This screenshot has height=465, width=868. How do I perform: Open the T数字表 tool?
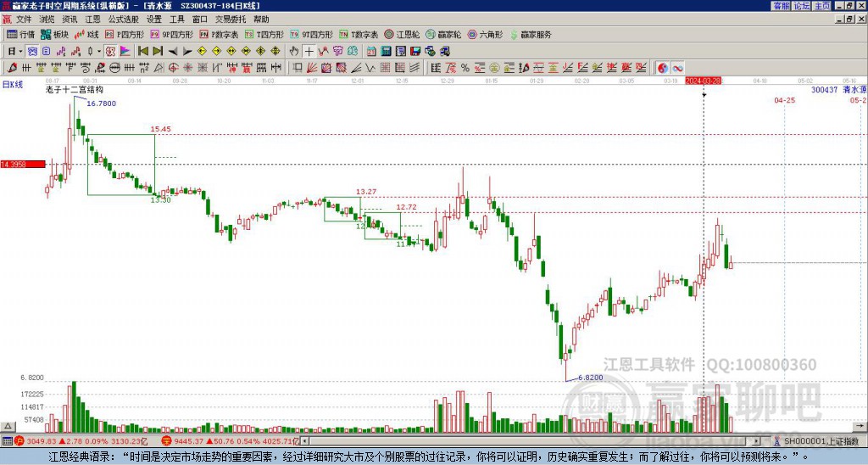[x=359, y=34]
